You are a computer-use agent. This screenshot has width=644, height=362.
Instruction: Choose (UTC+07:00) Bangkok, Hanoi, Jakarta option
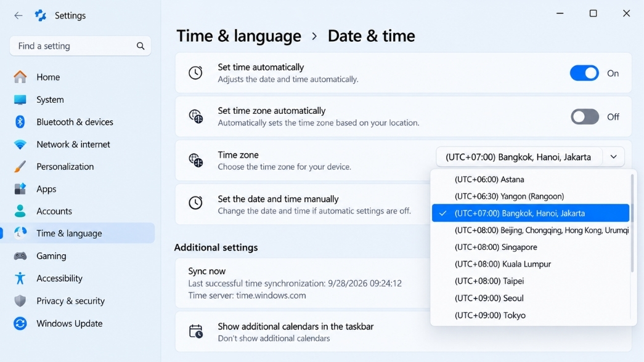click(530, 213)
